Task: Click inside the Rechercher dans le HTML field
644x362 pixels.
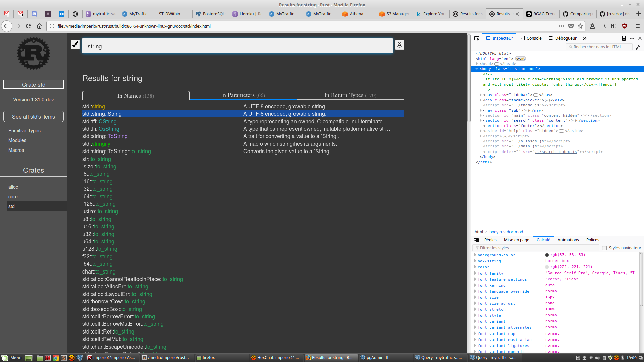Action: click(600, 47)
